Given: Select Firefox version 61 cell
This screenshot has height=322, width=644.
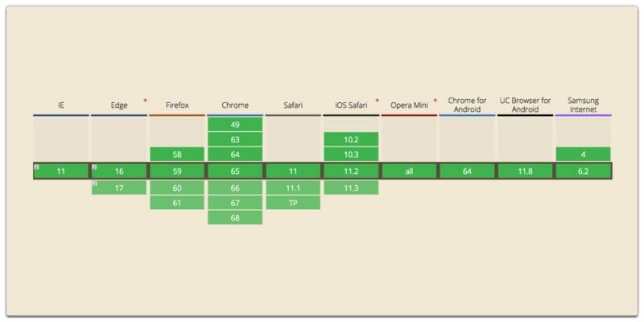Looking at the screenshot, I should tap(177, 202).
